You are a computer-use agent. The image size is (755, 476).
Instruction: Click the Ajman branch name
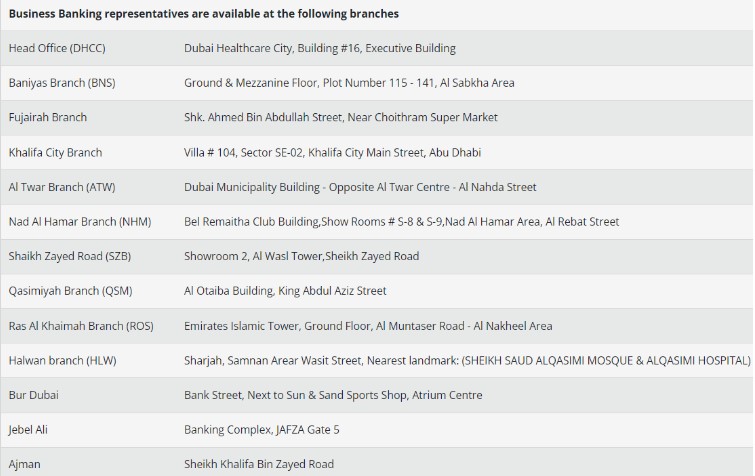coord(25,464)
